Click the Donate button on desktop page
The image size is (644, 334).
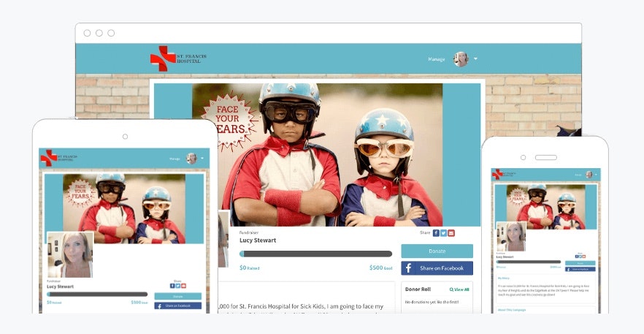coord(437,251)
